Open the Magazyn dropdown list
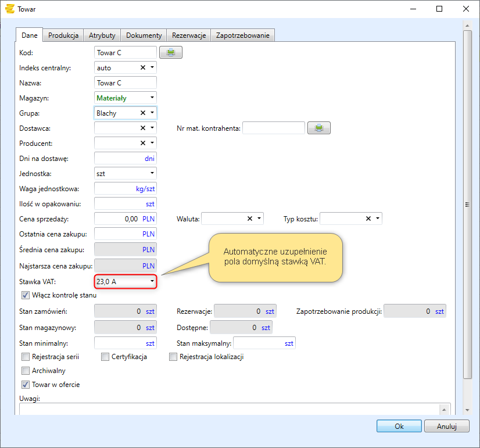 (152, 98)
